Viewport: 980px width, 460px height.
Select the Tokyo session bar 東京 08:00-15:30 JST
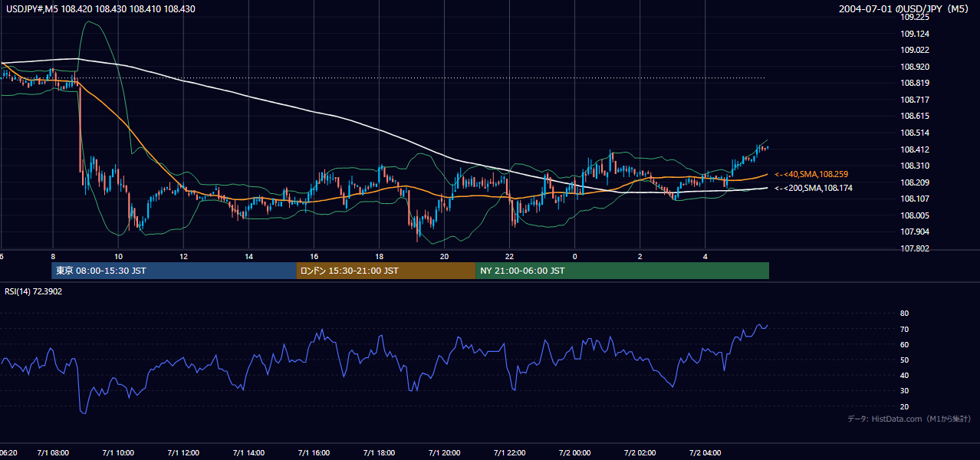173,271
